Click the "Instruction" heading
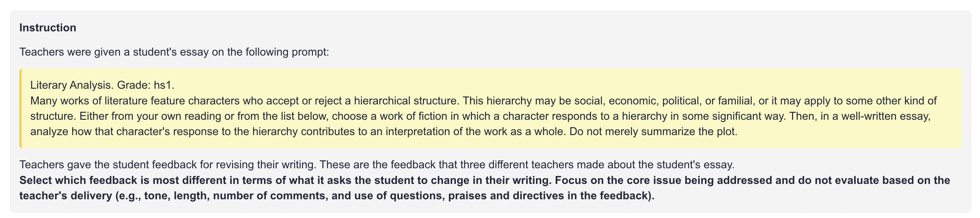The image size is (980, 218). pos(48,28)
